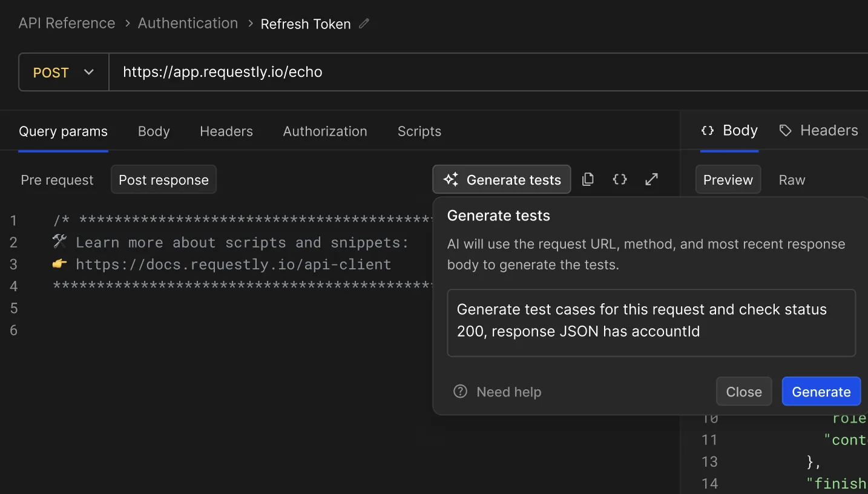The height and width of the screenshot is (494, 868).
Task: Select the Post response script toggle
Action: click(x=163, y=180)
